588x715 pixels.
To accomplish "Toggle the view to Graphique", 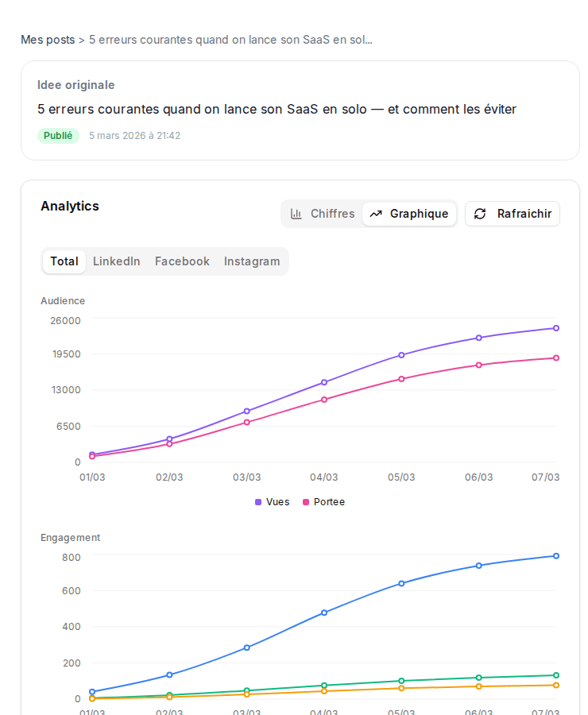I will 408,214.
